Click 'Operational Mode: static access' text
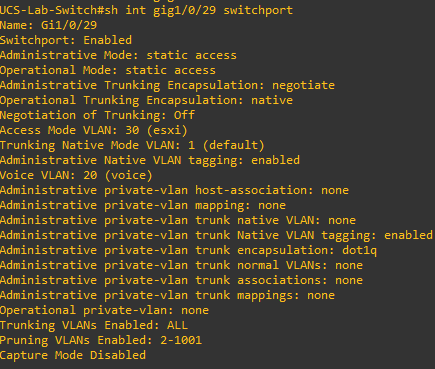The width and height of the screenshot is (435, 369). coord(108,70)
